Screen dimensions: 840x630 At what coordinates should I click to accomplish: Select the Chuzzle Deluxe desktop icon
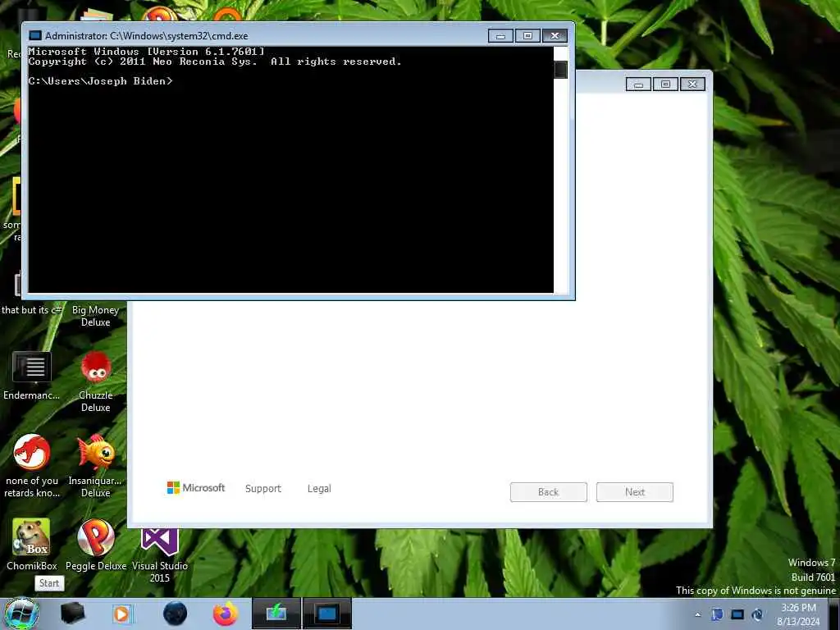tap(96, 382)
